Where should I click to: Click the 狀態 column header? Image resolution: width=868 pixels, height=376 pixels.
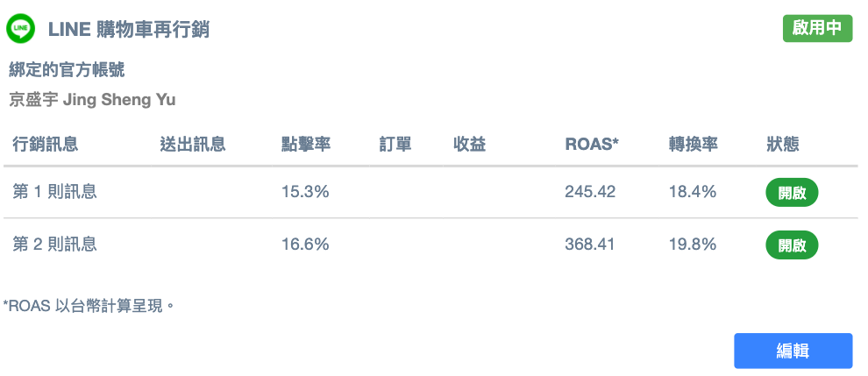click(783, 145)
